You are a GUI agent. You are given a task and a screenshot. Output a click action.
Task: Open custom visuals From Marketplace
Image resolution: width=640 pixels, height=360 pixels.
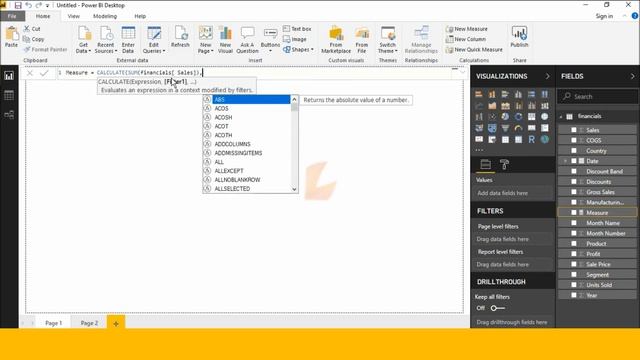point(336,40)
